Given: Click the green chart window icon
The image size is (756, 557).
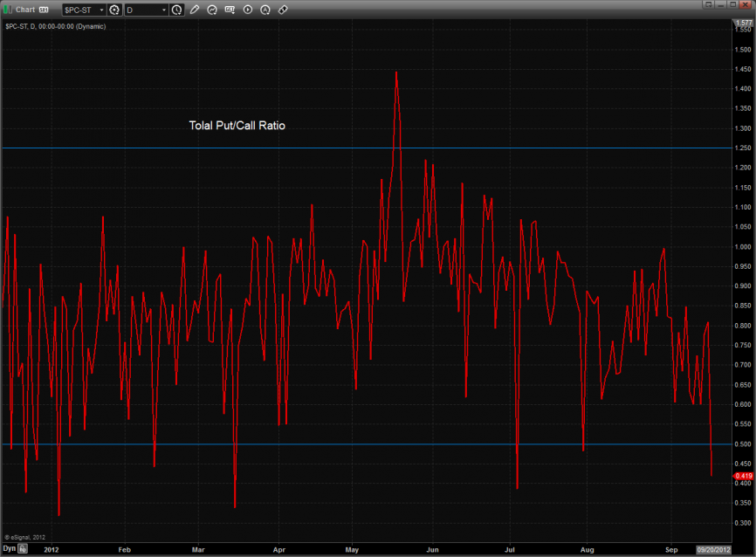Looking at the screenshot, I should (x=8, y=10).
